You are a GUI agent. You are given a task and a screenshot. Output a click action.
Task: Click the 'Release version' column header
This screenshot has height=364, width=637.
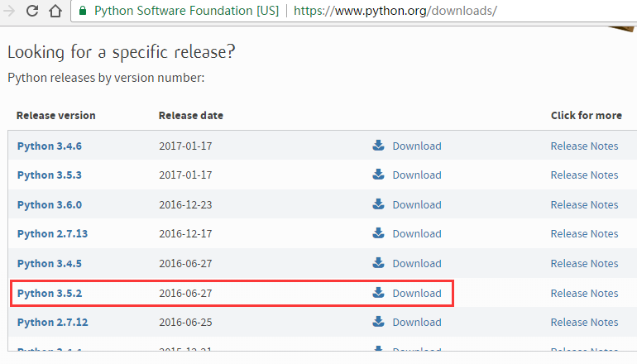point(56,115)
